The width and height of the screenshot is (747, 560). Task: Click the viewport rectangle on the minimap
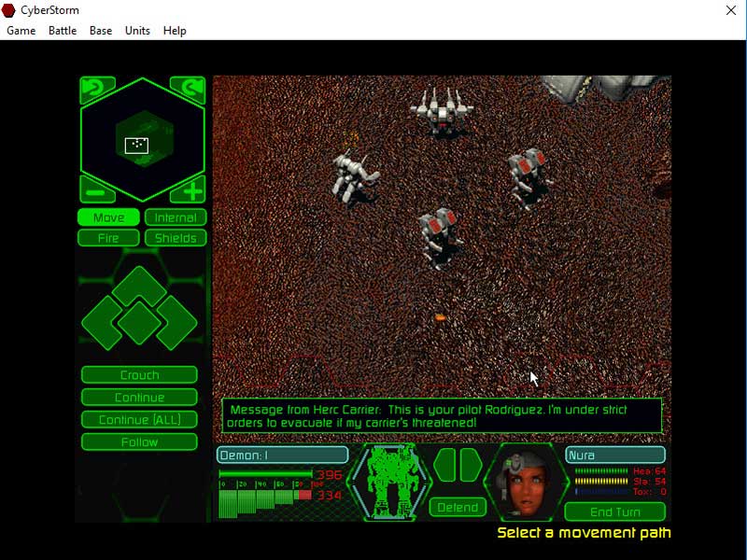tap(136, 144)
